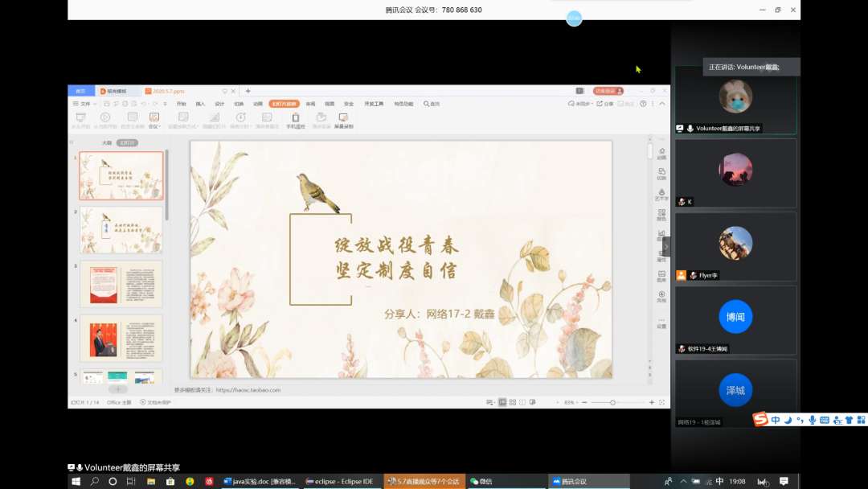The width and height of the screenshot is (868, 489).
Task: Click the zoom-in plus icon in status bar
Action: point(652,402)
